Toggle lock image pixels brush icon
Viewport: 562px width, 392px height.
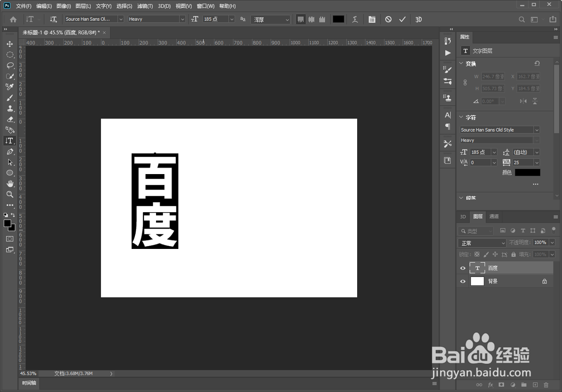[486, 254]
